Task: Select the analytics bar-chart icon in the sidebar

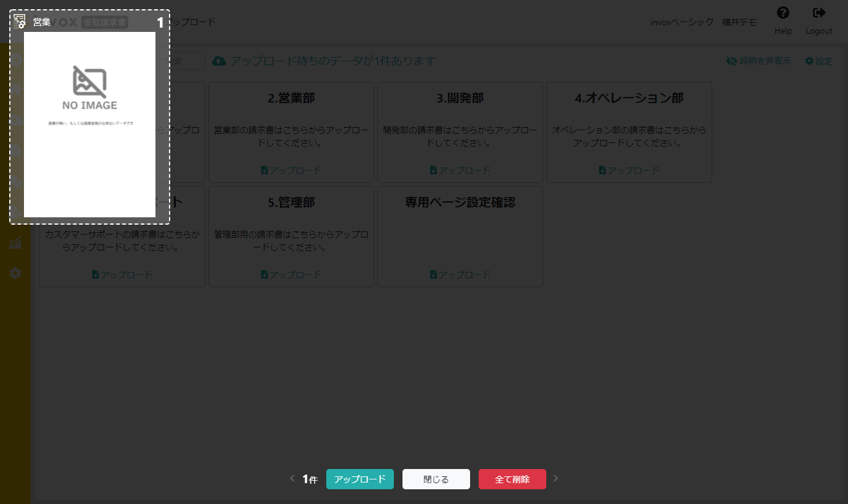Action: pos(15,243)
